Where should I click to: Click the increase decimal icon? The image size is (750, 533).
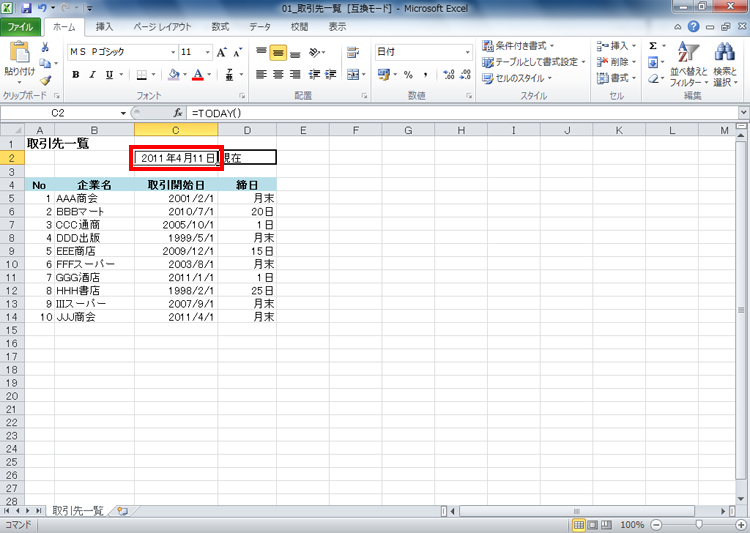(x=449, y=75)
